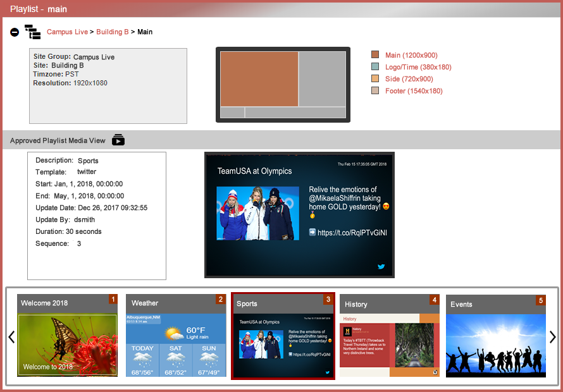Viewport: 563px width, 392px height.
Task: Select the Approved Playlist Media View label
Action: (x=58, y=141)
